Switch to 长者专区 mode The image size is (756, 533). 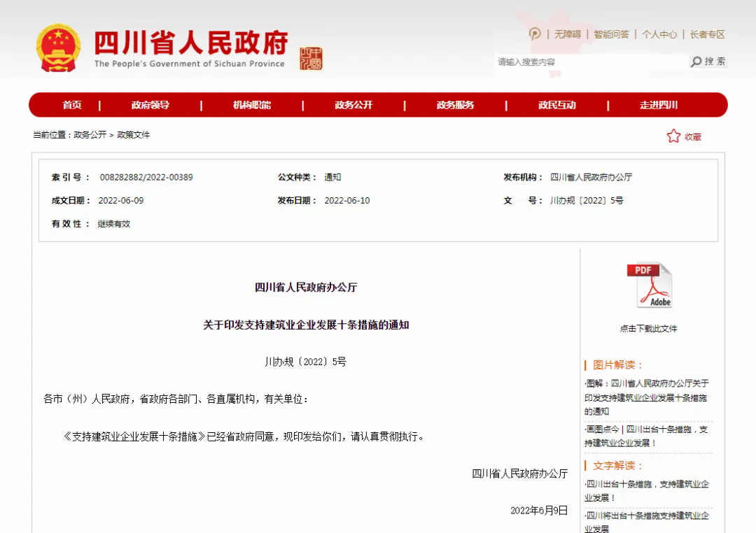coord(707,34)
